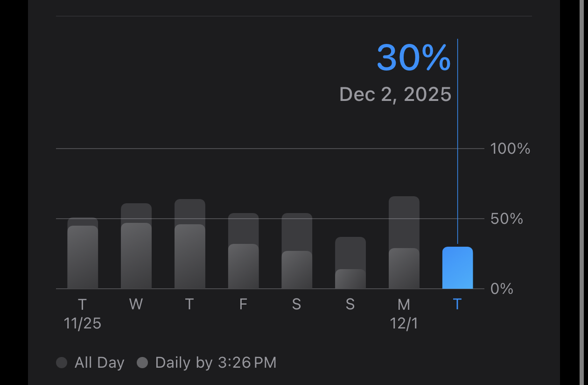Select the Friday usage bar
The image size is (588, 385).
point(243,251)
